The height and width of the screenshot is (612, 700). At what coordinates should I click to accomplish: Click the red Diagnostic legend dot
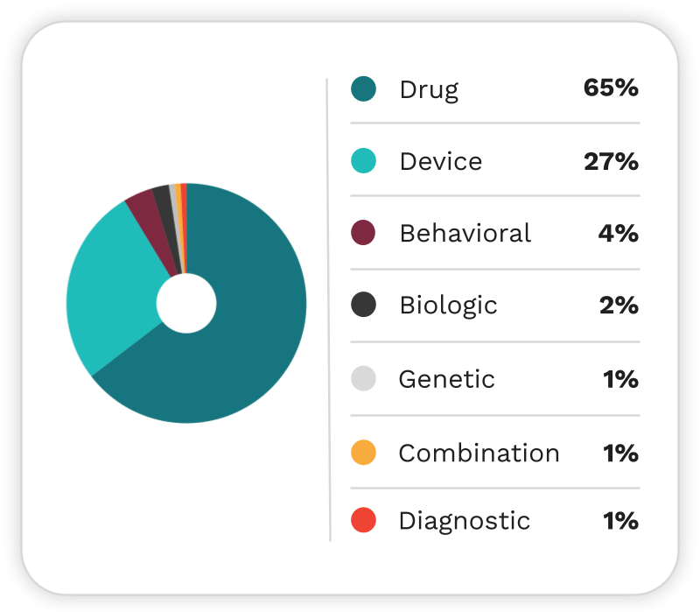point(363,520)
